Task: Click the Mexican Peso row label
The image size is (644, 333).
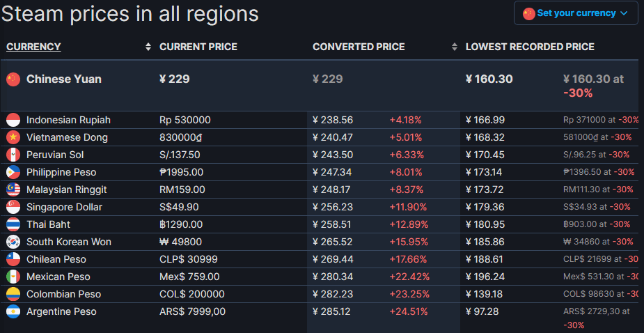Action: pos(58,277)
